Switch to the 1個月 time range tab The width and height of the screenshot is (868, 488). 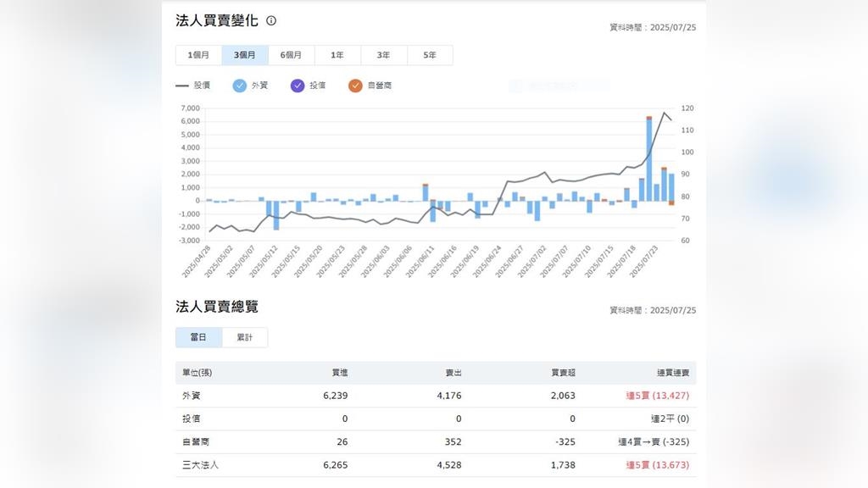point(198,55)
